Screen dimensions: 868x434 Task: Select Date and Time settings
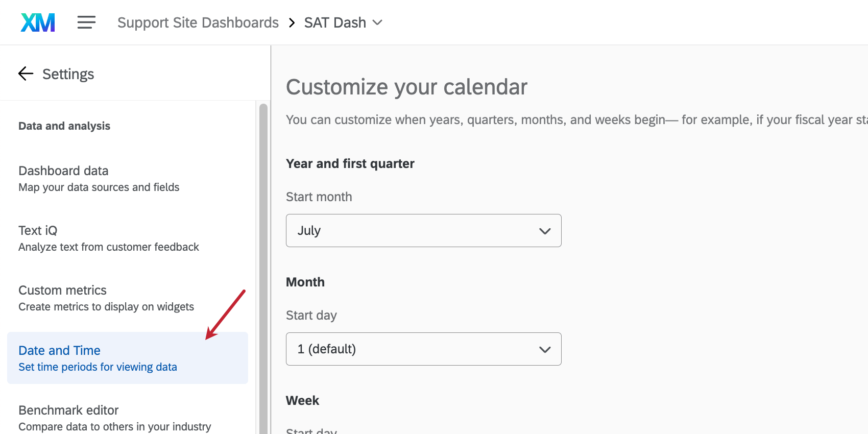[x=59, y=350]
